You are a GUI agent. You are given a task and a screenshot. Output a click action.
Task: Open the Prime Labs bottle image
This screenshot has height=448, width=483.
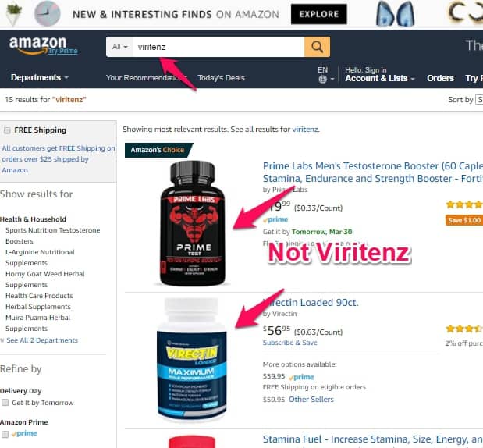pos(193,223)
